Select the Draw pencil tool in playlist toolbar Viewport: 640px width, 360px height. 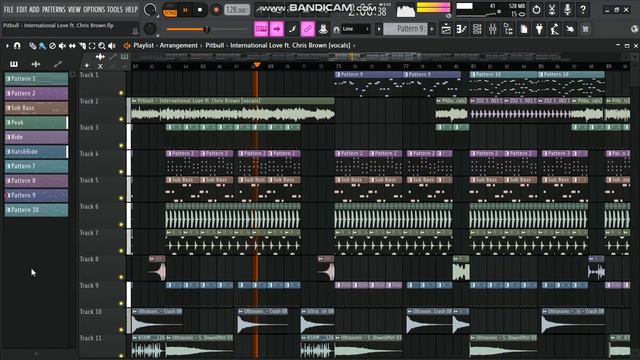[32, 46]
